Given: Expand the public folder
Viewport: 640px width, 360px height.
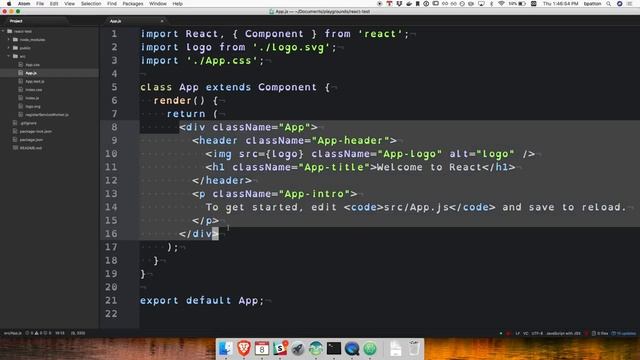Looking at the screenshot, I should click(9, 48).
